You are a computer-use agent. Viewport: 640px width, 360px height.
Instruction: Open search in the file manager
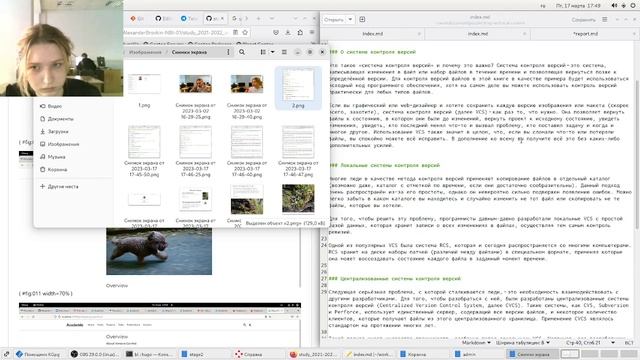pyautogui.click(x=242, y=52)
